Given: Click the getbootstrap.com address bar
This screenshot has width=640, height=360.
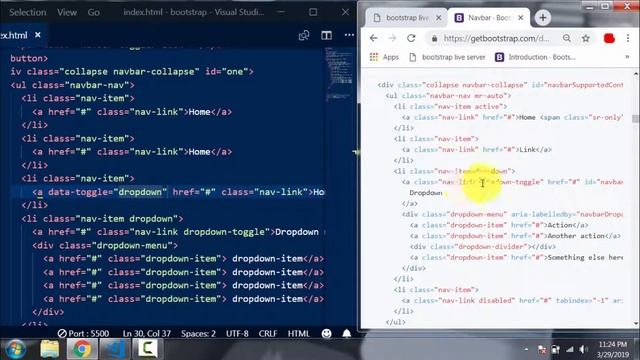Looking at the screenshot, I should [496, 38].
